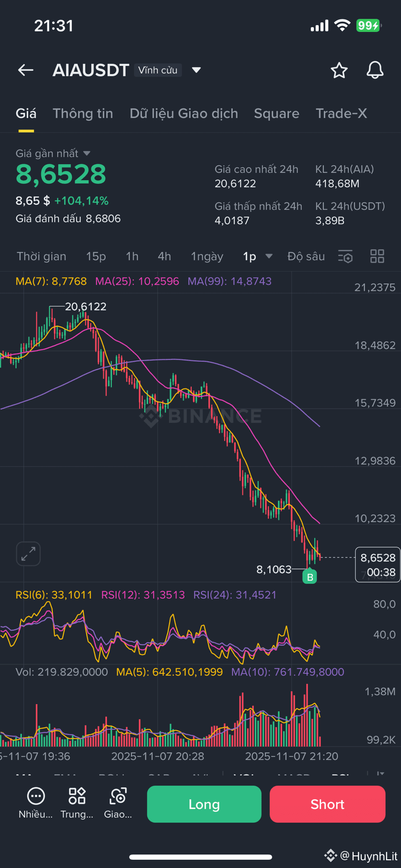Tap the 24h low value 4,0187
401x868 pixels.
(232, 220)
